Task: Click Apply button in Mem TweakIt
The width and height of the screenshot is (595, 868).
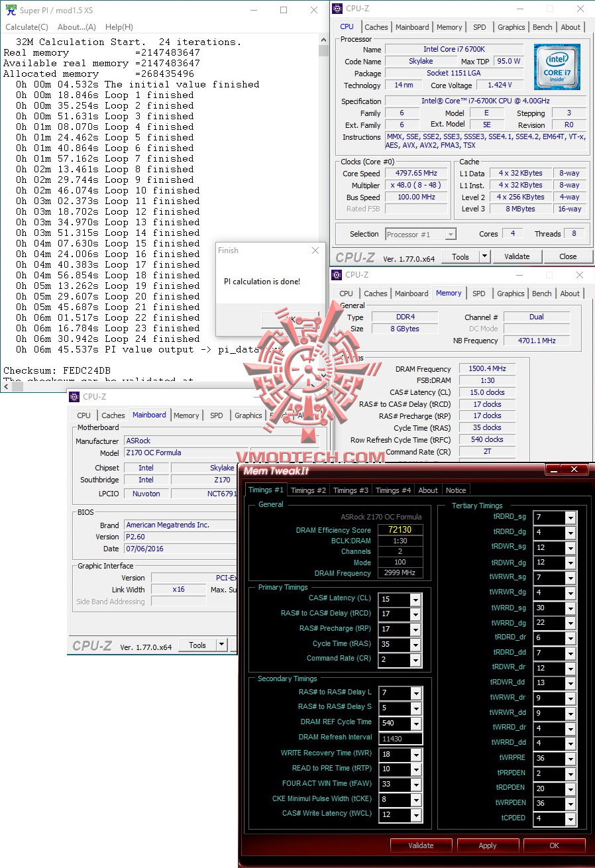Action: point(488,845)
